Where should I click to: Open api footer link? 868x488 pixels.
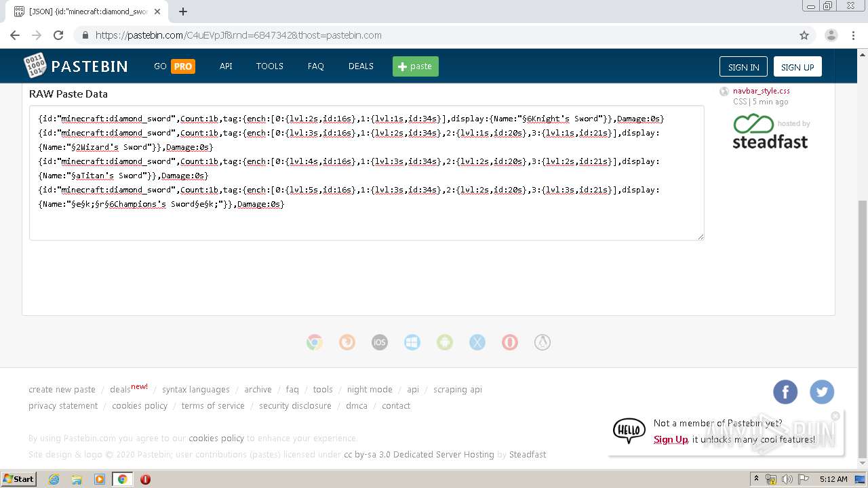[413, 390]
